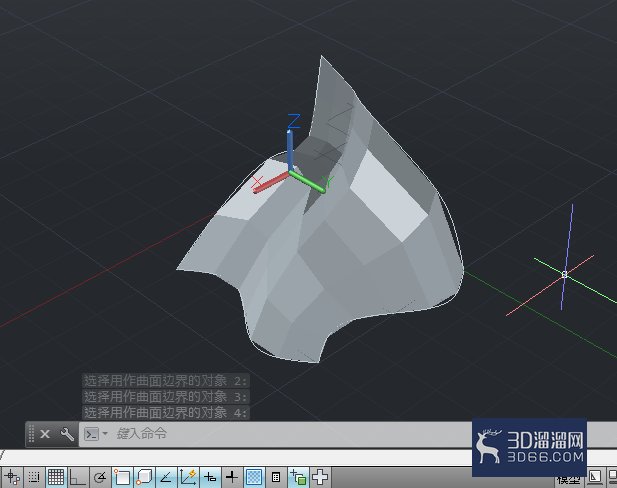The width and height of the screenshot is (617, 488).
Task: Expand recent commands dropdown arrow
Action: coord(105,434)
